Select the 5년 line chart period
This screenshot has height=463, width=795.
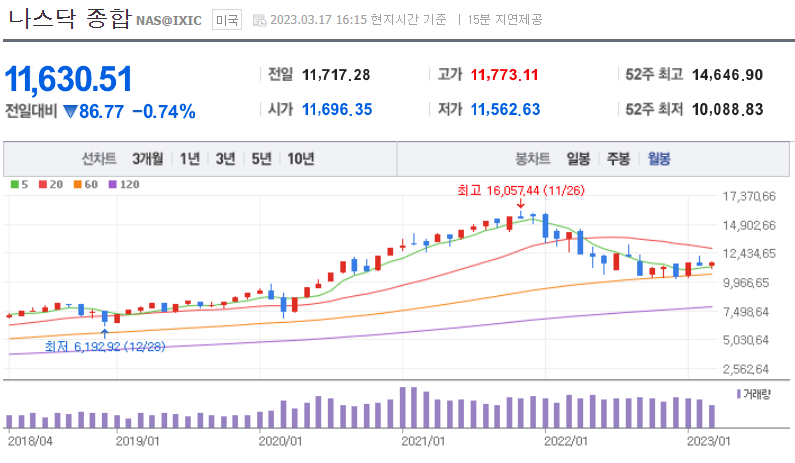point(262,159)
